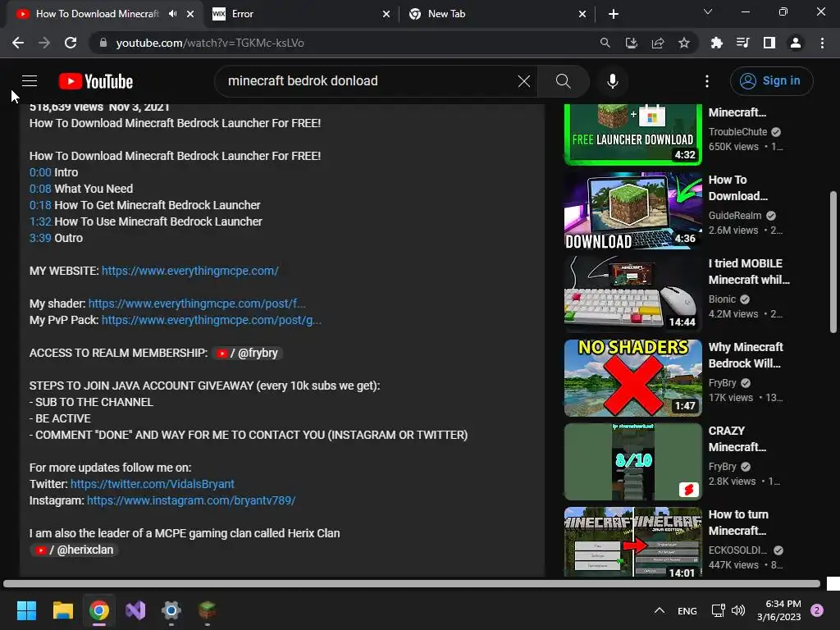The width and height of the screenshot is (840, 630).
Task: Open the Twitter VidalsBryant link
Action: 152,484
